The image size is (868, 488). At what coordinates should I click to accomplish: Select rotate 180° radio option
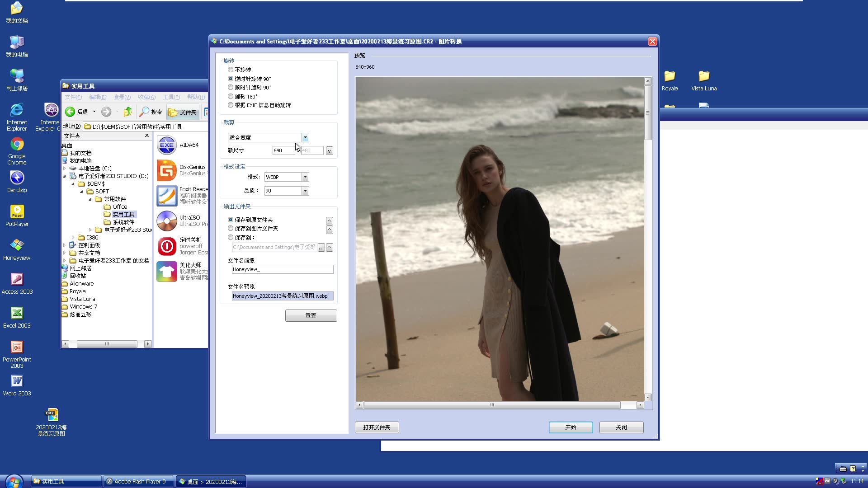point(231,96)
